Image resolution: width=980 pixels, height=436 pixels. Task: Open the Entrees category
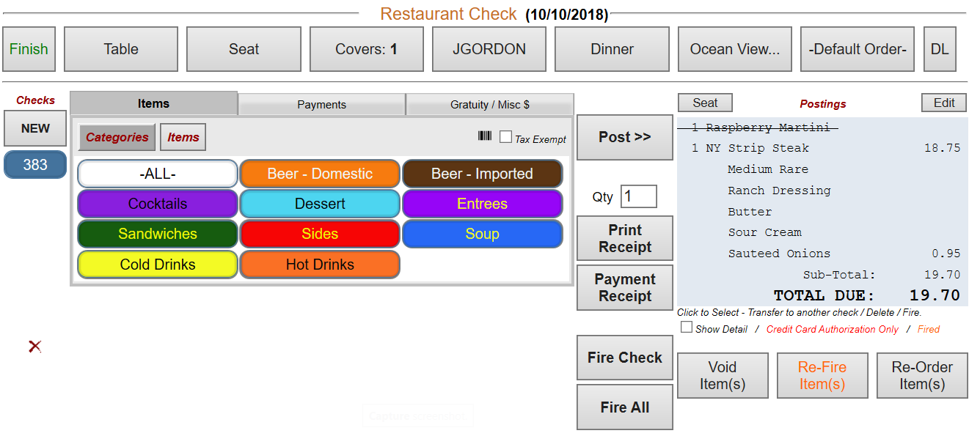[482, 204]
